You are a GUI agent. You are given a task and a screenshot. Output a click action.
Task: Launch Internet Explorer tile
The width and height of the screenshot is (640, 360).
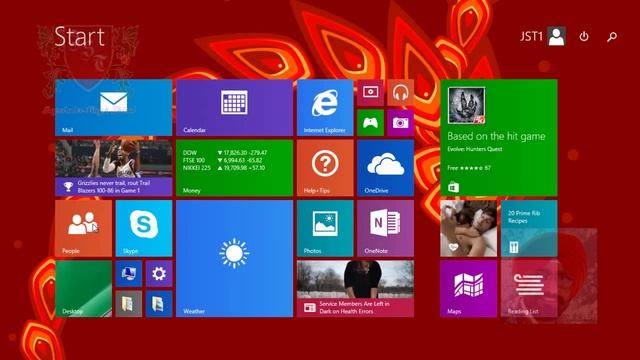[325, 108]
